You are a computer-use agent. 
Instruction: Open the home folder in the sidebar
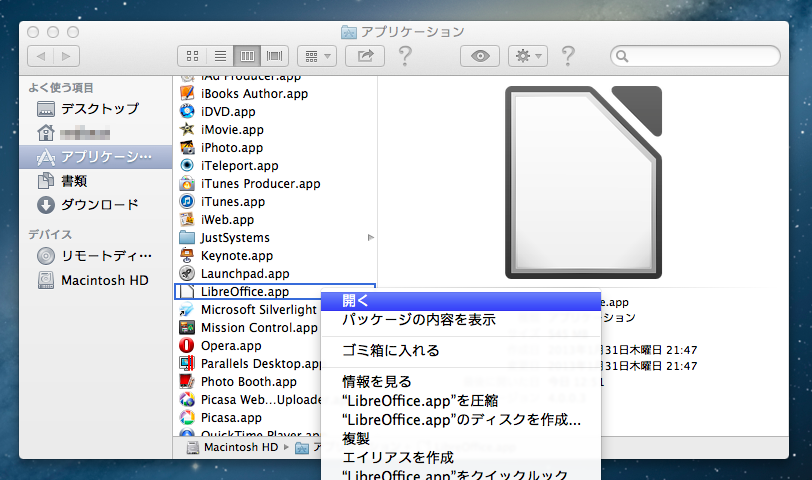(96, 133)
